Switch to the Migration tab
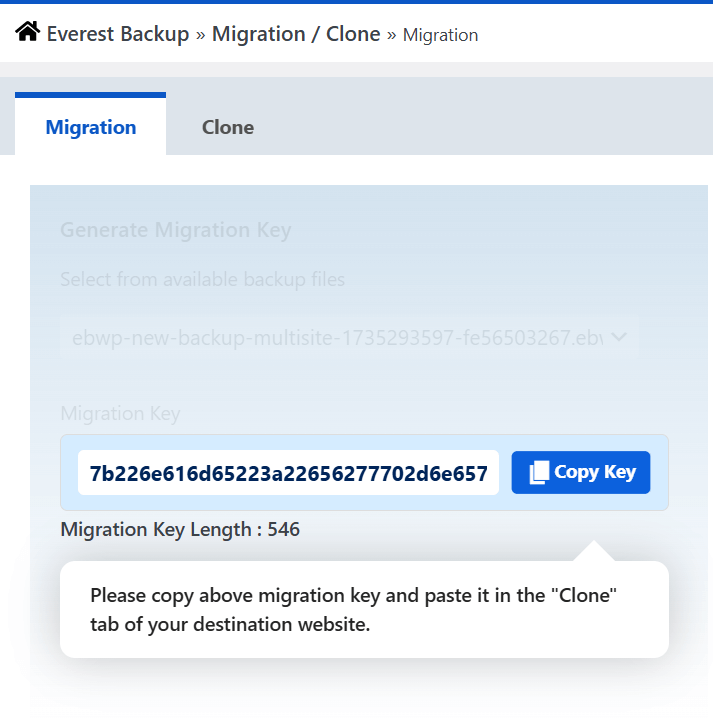 91,127
